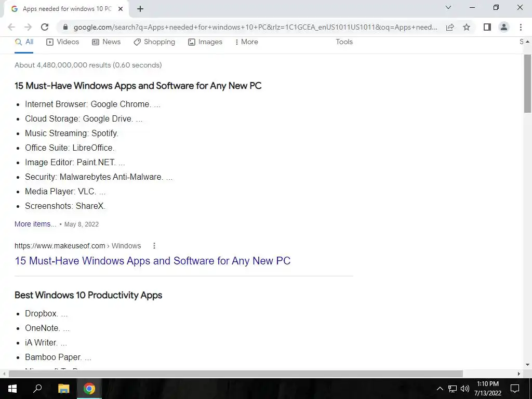Click 'Cloud Storage: Google Drive' list item
Screen dimensions: 532x399
[84, 119]
